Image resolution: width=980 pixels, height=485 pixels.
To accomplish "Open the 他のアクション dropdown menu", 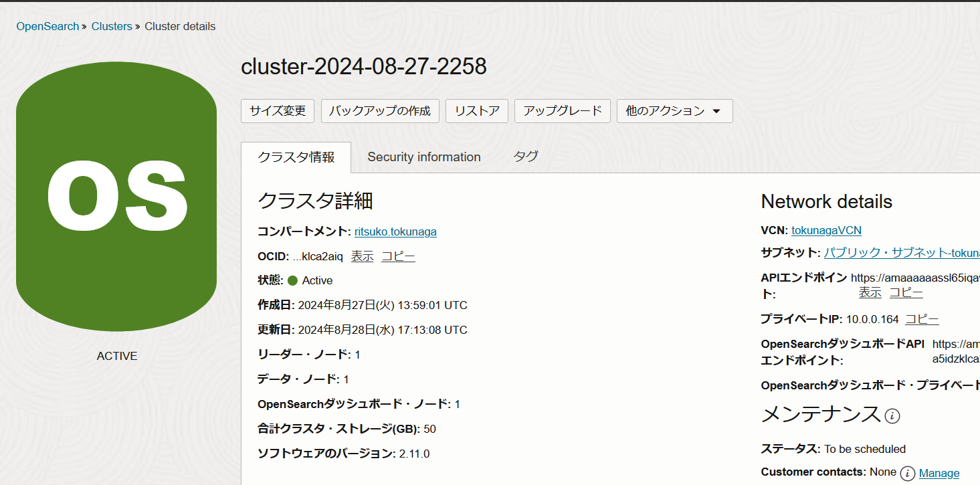I will [674, 111].
